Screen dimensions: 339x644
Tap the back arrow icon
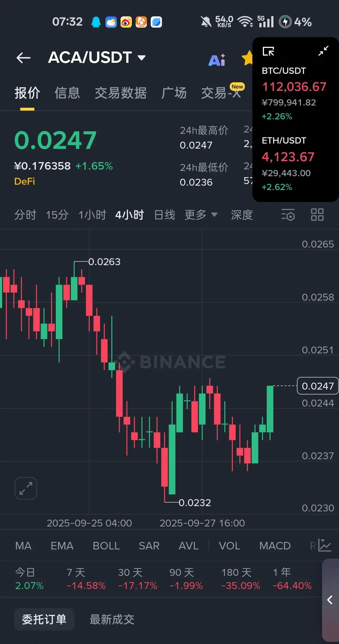(x=24, y=58)
